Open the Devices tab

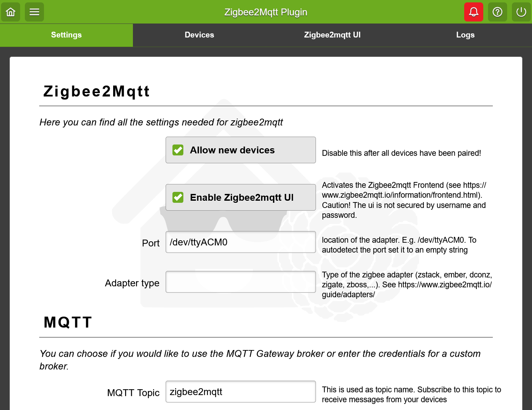[x=199, y=35]
